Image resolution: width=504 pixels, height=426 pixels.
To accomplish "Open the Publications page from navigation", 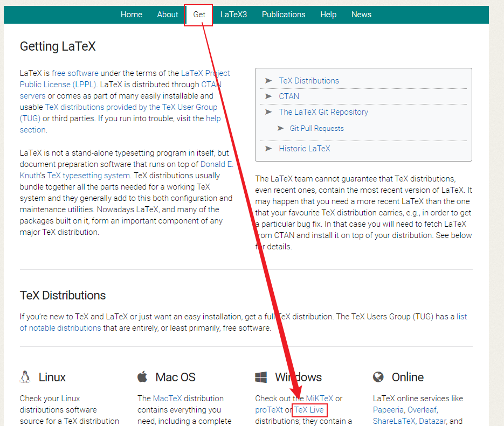I will click(284, 15).
